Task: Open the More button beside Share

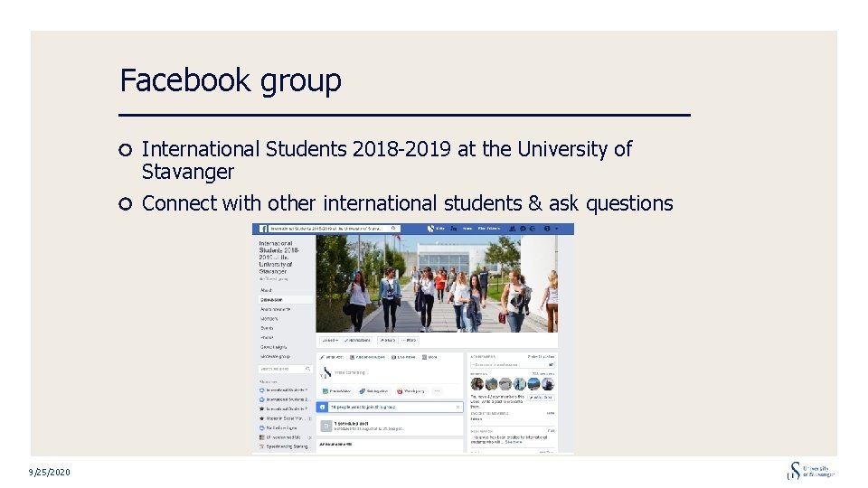Action: [x=409, y=341]
